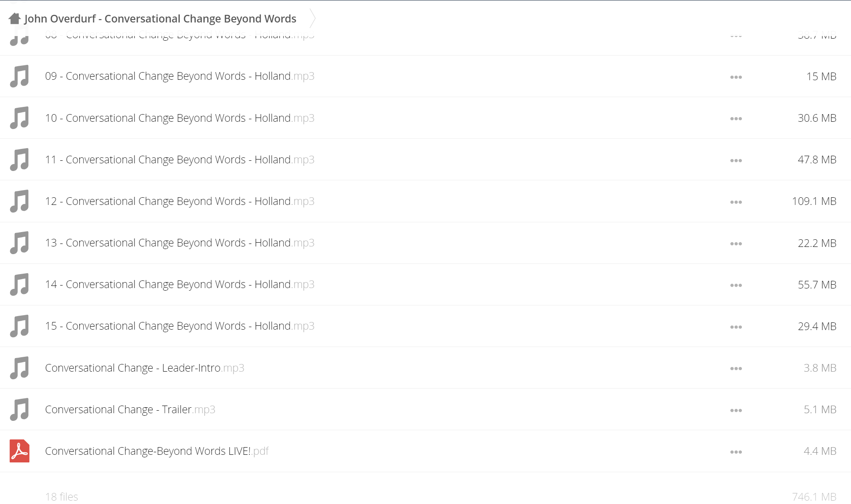Open Conversational Change-Beyond Words LIVE!.pdf
Image resolution: width=851 pixels, height=504 pixels.
click(157, 451)
